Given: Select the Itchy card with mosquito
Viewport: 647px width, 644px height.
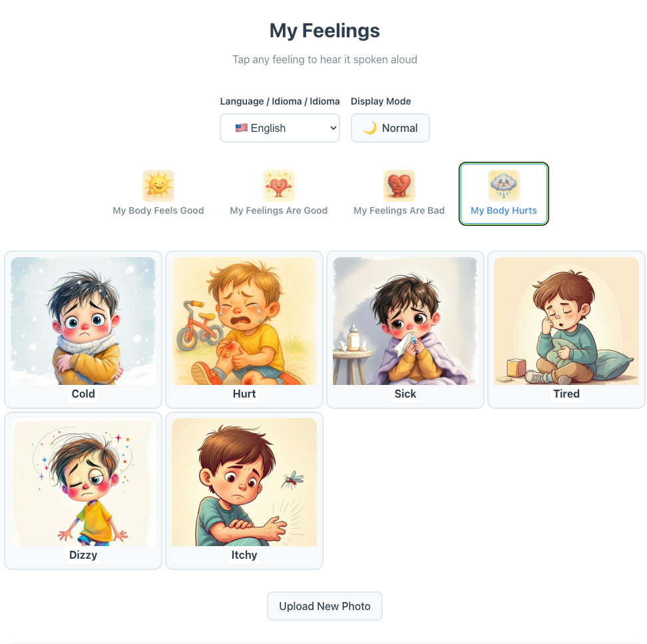Looking at the screenshot, I should pyautogui.click(x=244, y=491).
